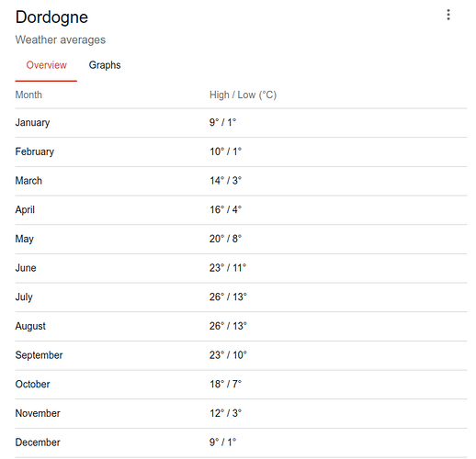Viewport: 476px width, 459px height.
Task: Click June's 23° / 11° temperature value
Action: pyautogui.click(x=228, y=268)
